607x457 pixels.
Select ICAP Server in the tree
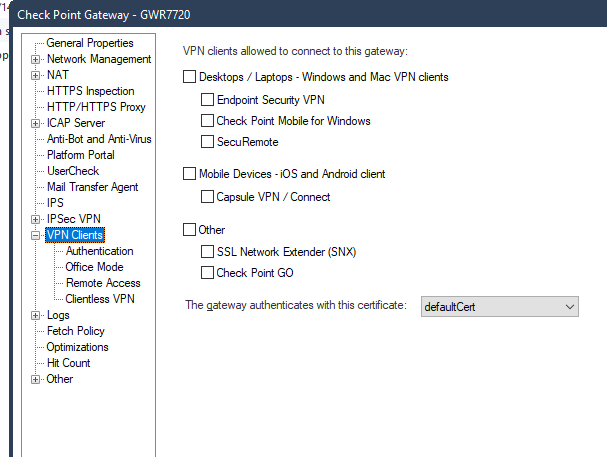pos(76,123)
